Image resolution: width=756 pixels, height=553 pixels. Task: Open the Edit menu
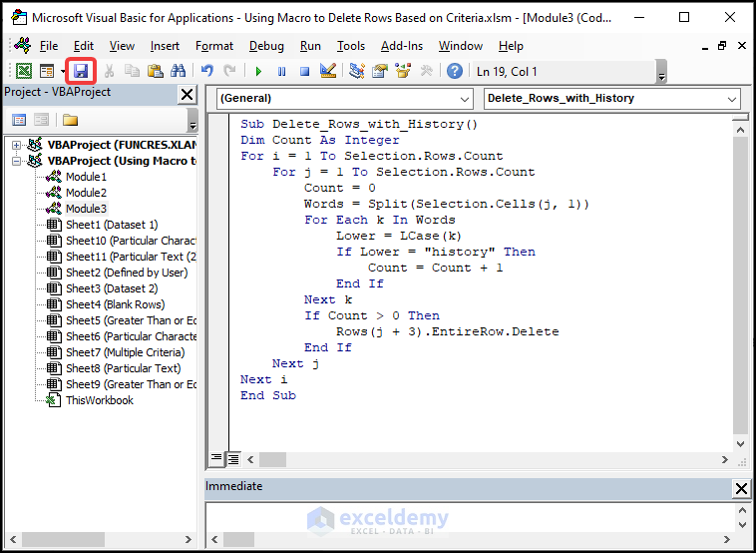(84, 46)
